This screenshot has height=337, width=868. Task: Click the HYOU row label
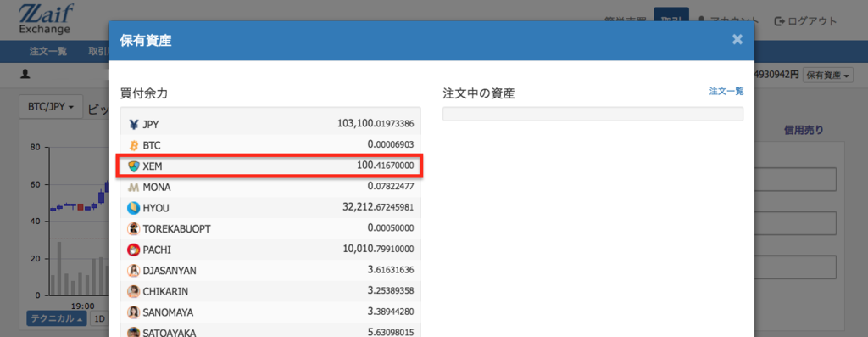156,209
